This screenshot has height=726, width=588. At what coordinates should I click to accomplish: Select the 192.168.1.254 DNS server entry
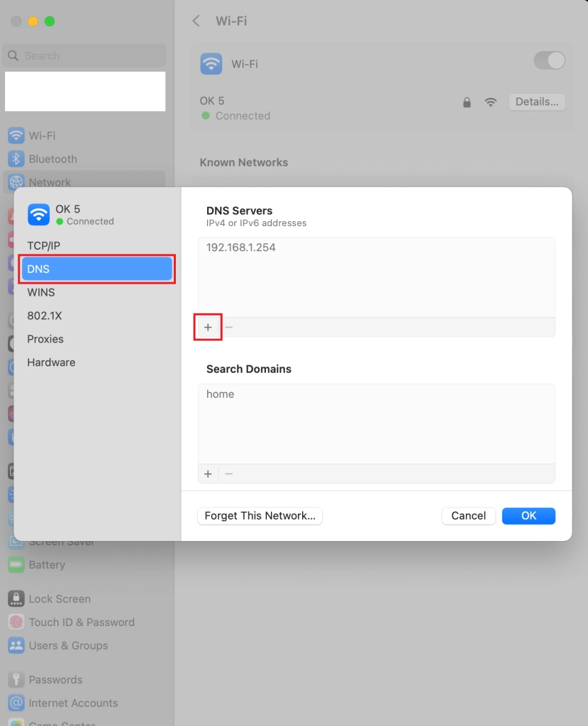[x=241, y=247]
